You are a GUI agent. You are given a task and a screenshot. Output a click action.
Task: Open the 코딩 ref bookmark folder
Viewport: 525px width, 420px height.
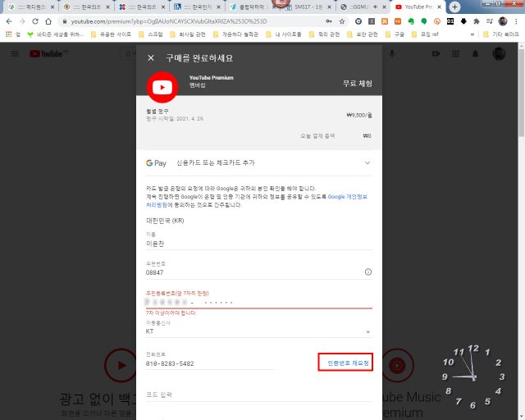[x=425, y=34]
